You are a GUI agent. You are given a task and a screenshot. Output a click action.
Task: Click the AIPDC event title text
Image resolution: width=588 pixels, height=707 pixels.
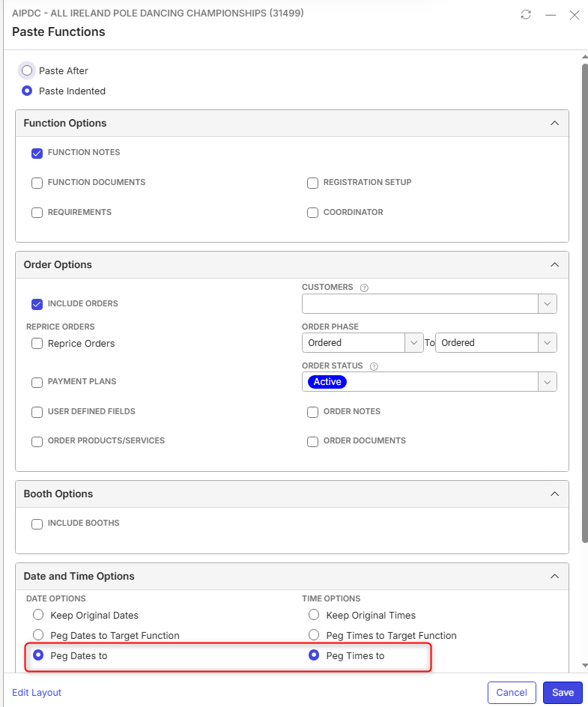(158, 13)
